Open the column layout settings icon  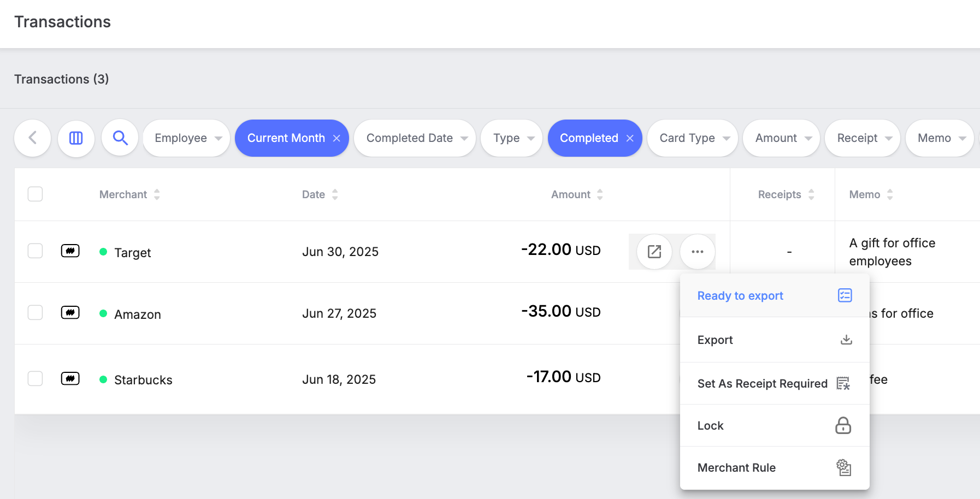pyautogui.click(x=76, y=138)
